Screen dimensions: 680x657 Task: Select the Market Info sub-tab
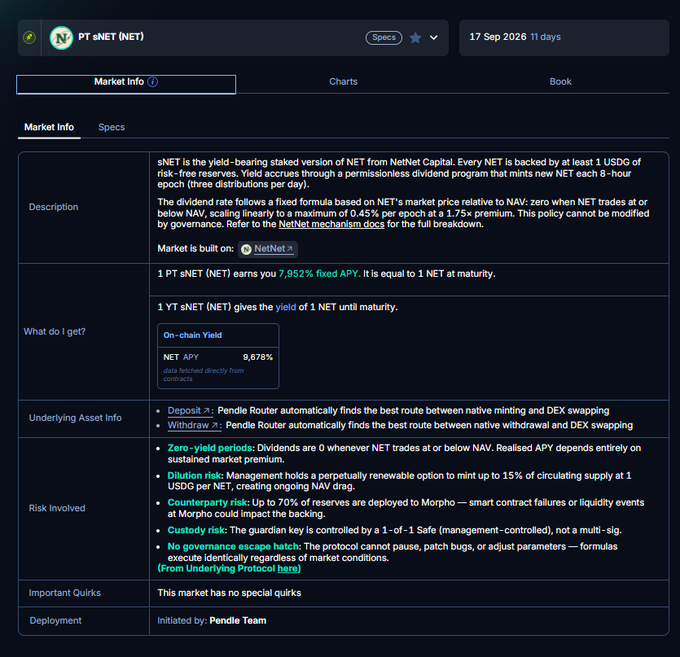[x=49, y=127]
